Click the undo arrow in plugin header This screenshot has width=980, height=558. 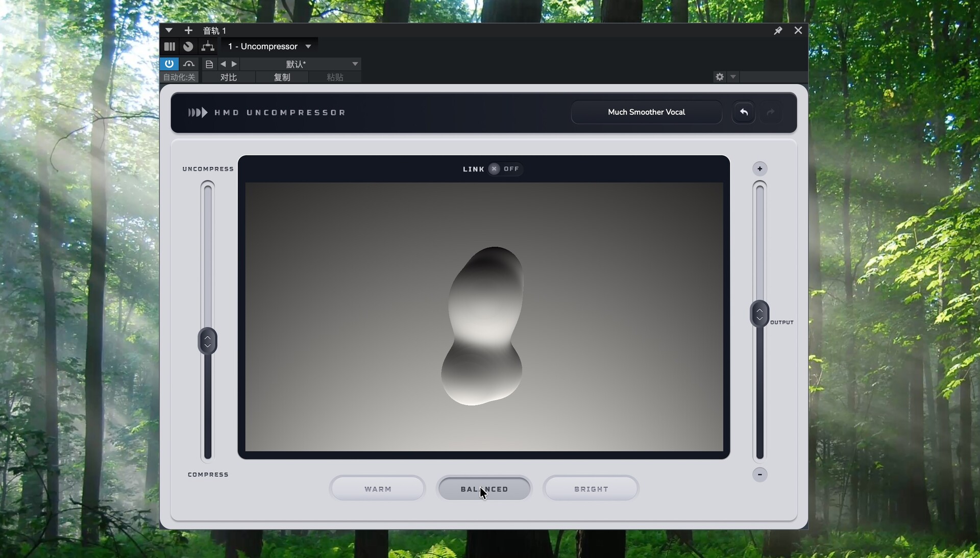coord(744,112)
